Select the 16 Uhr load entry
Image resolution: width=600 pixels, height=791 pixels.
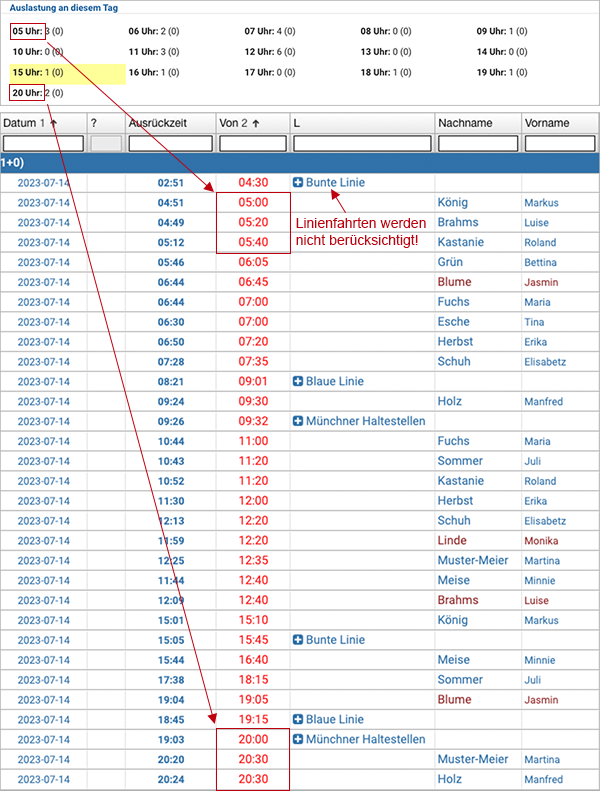click(154, 73)
